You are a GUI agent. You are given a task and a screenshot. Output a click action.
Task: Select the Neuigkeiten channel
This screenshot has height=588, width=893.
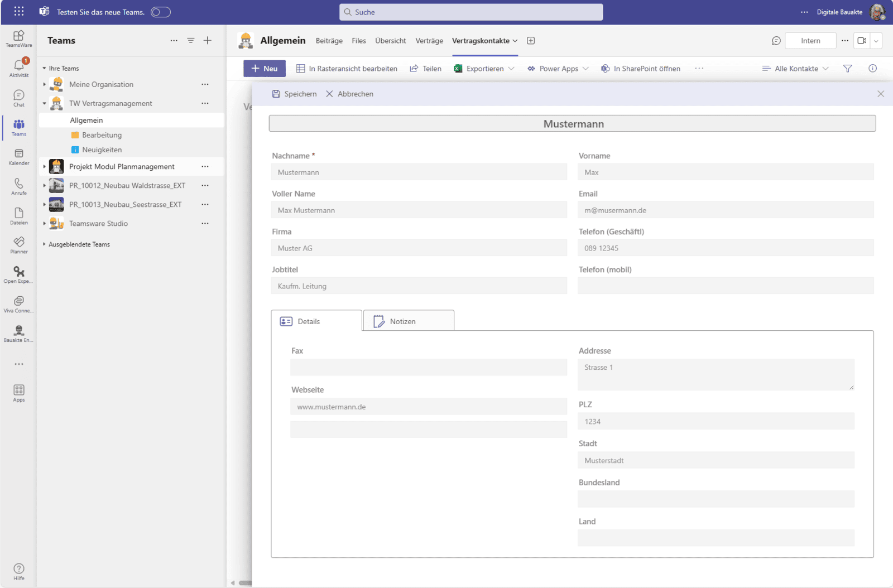102,150
